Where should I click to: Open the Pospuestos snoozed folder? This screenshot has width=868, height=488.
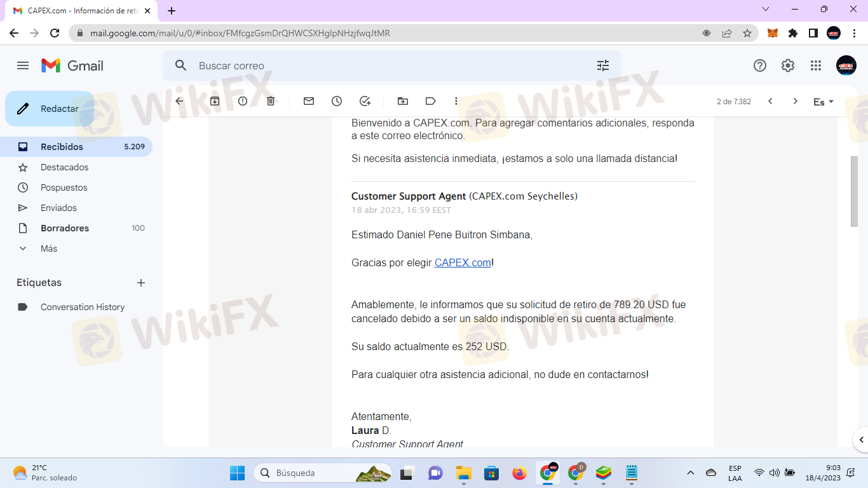[x=76, y=187]
